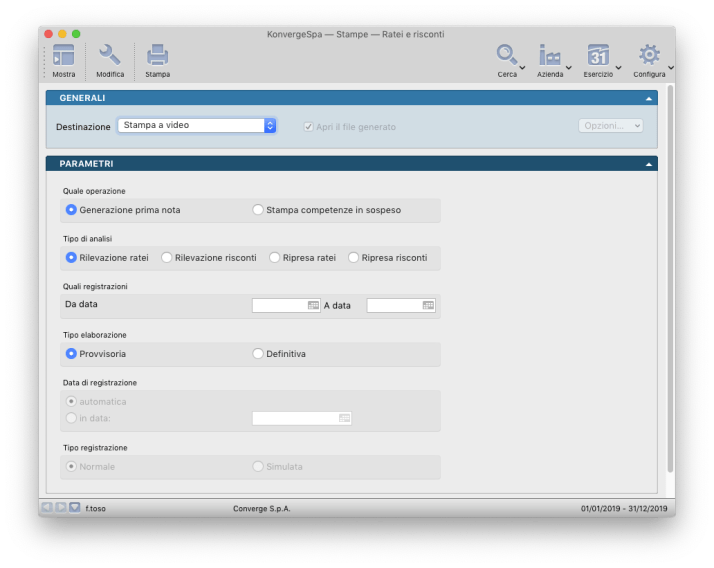This screenshot has width=714, height=568.
Task: Open calendar picker for Da data
Action: click(313, 305)
